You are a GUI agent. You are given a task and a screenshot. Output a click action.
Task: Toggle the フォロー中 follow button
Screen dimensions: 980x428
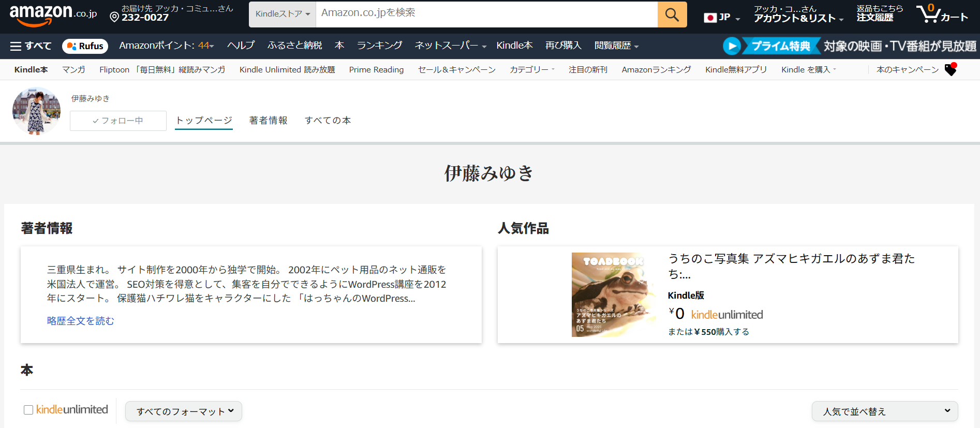(x=118, y=121)
